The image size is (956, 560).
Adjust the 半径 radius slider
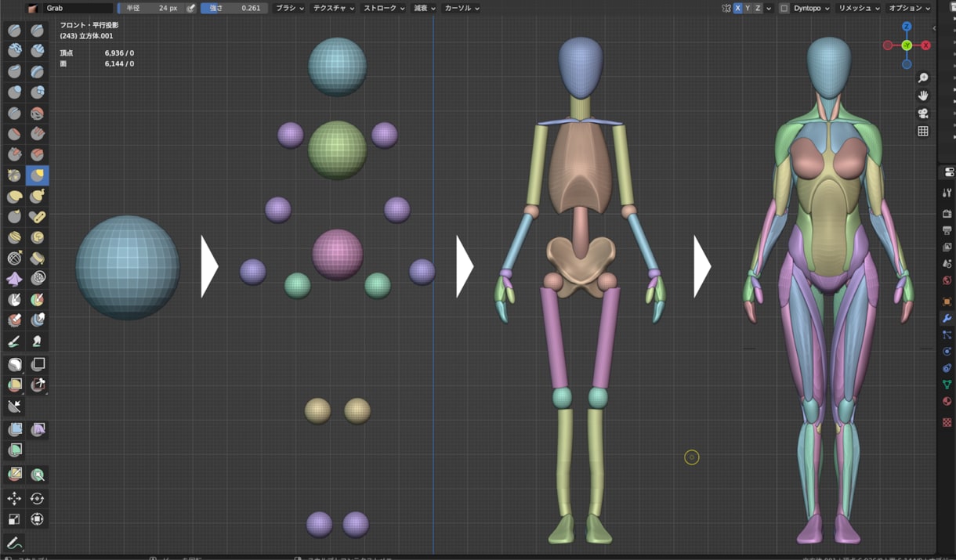click(x=150, y=8)
